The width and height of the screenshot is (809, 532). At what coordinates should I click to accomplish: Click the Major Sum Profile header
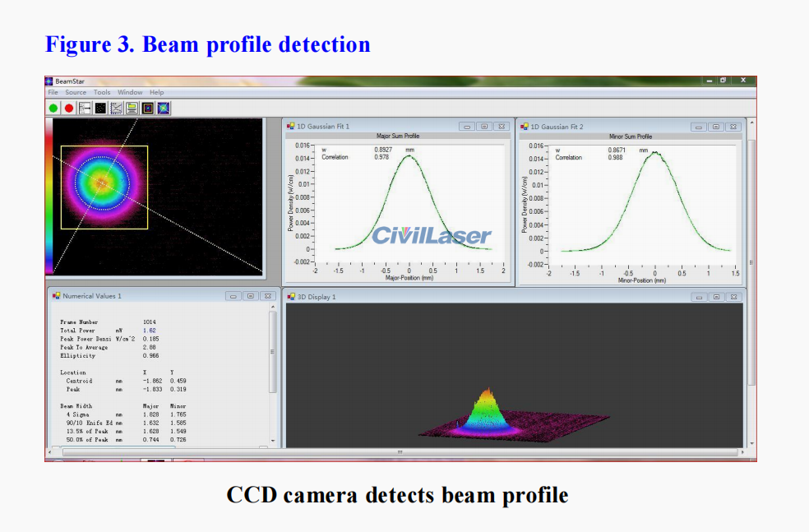coord(398,136)
